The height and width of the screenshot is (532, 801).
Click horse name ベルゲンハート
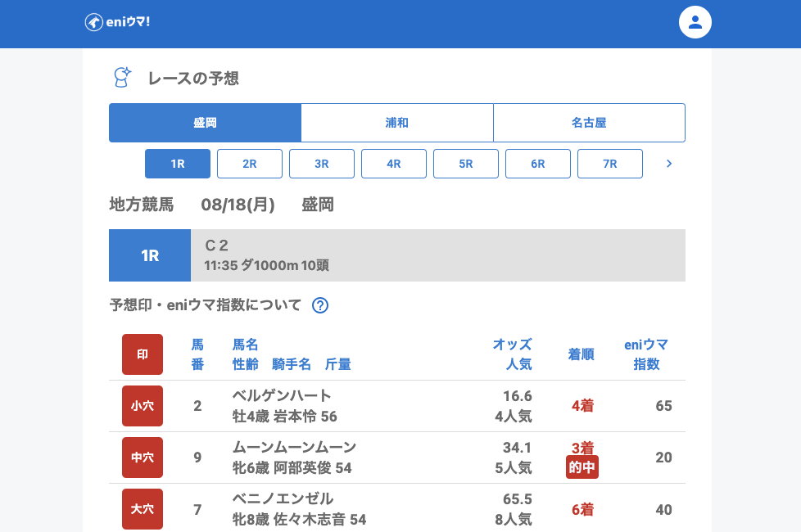(x=282, y=396)
